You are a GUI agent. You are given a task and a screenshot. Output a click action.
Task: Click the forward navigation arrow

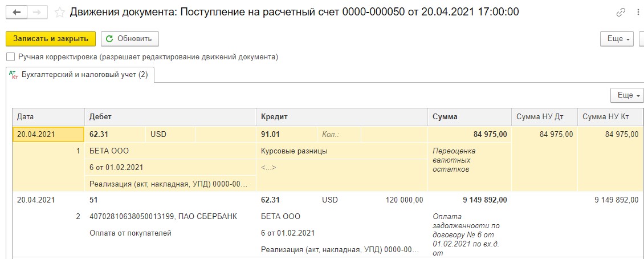click(38, 13)
